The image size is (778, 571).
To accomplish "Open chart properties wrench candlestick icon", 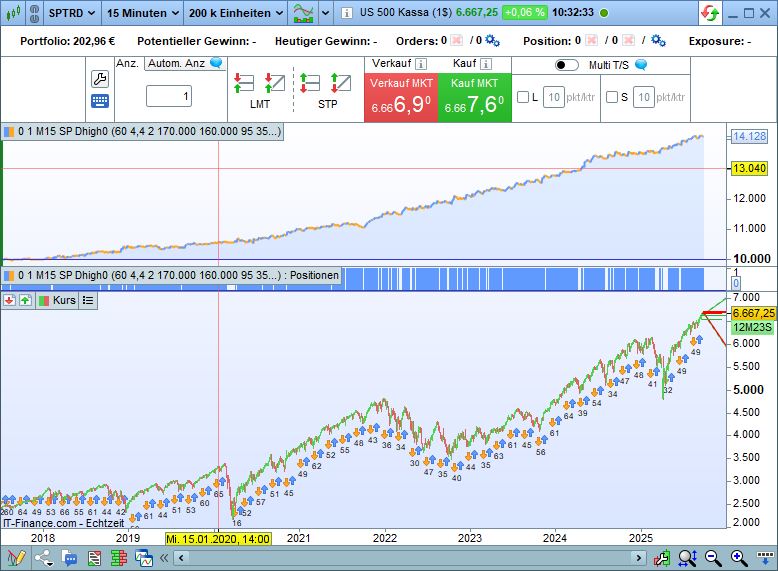I will click(662, 559).
